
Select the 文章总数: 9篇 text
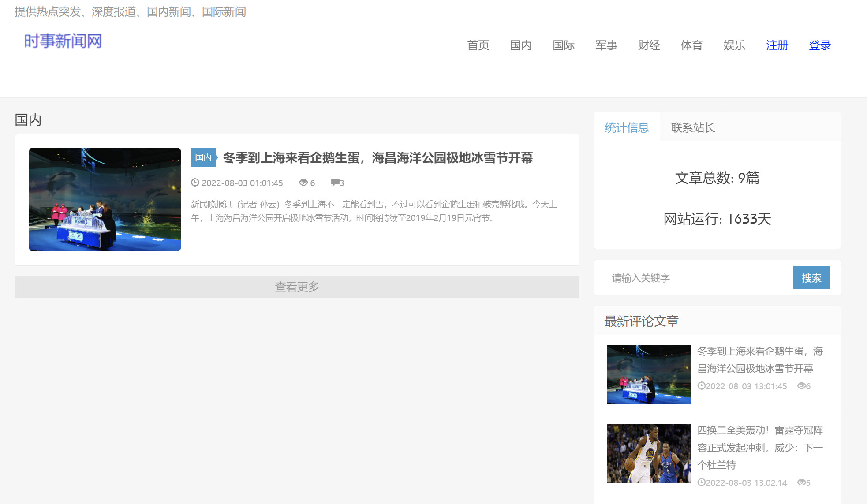[x=717, y=178]
